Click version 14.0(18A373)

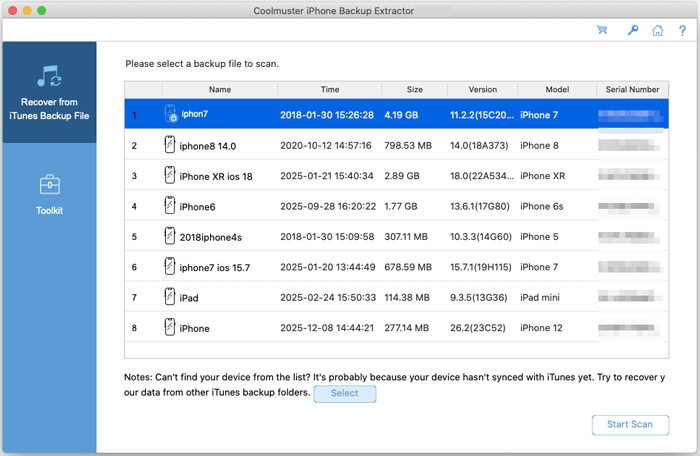pyautogui.click(x=479, y=146)
